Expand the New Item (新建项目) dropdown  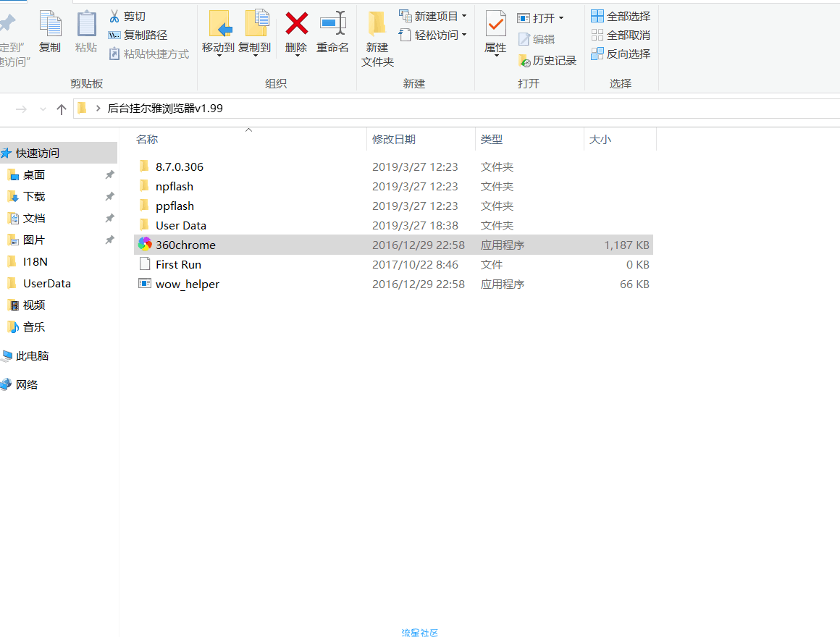(433, 16)
